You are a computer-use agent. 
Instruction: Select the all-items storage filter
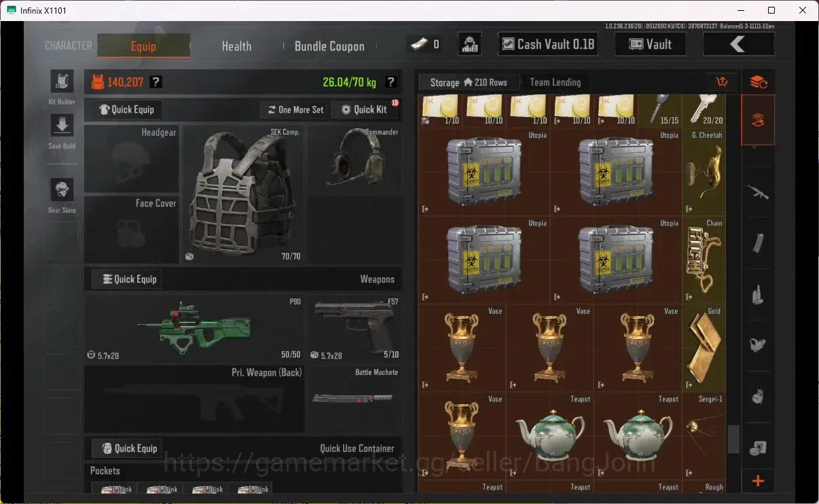pyautogui.click(x=759, y=121)
